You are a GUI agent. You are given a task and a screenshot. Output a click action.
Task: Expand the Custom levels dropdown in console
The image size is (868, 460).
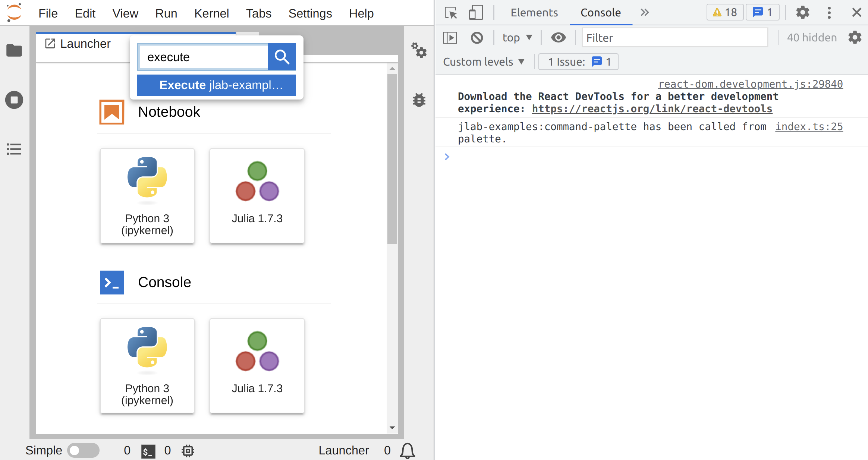click(483, 62)
